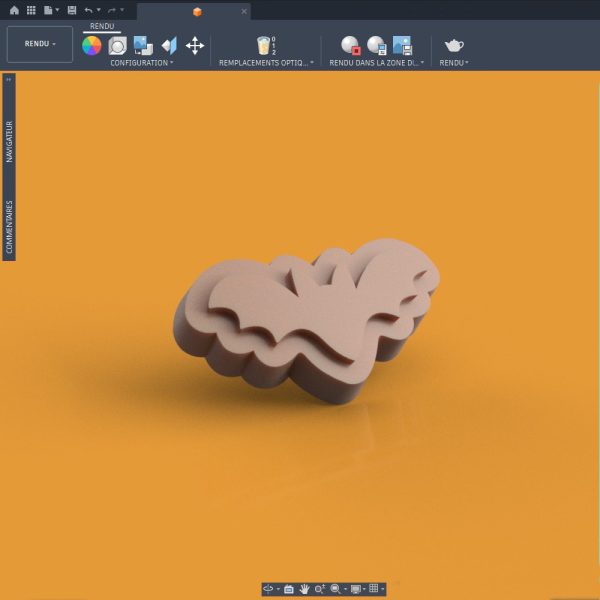Open Texture Map Controls tool

(169, 46)
